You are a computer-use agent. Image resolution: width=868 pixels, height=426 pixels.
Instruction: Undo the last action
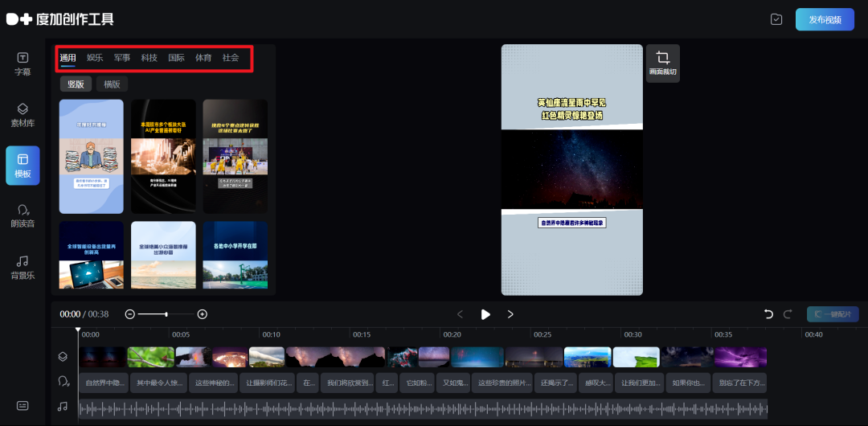click(x=768, y=314)
